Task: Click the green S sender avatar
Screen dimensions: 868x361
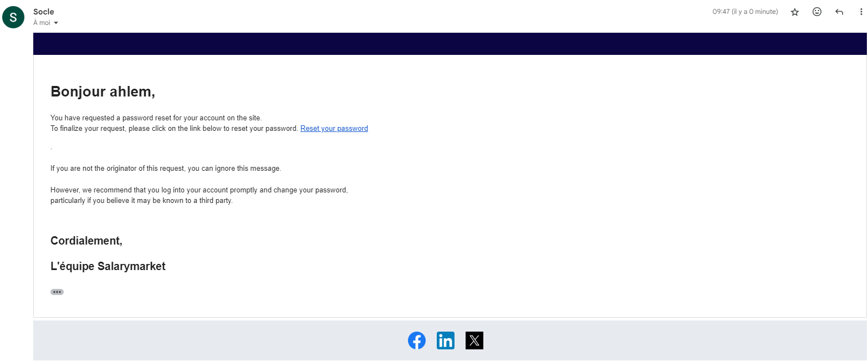Action: (x=13, y=17)
